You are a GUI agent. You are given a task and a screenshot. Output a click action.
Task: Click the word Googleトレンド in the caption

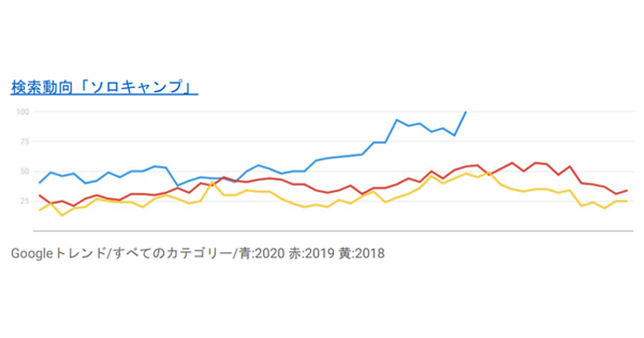pos(57,253)
